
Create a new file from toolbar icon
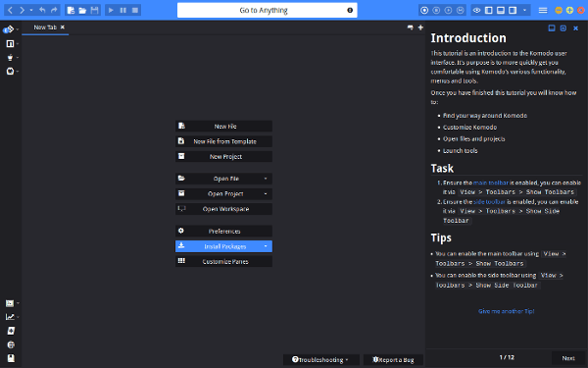(x=71, y=10)
